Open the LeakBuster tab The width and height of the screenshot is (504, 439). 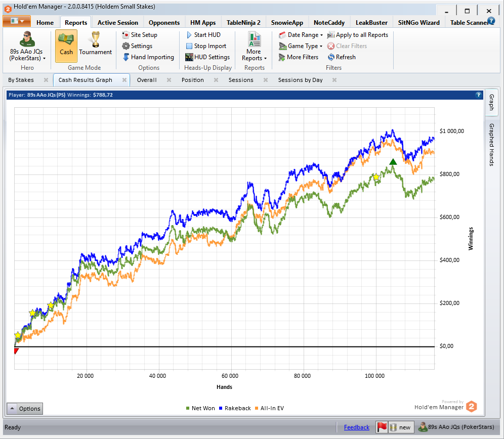tap(371, 22)
